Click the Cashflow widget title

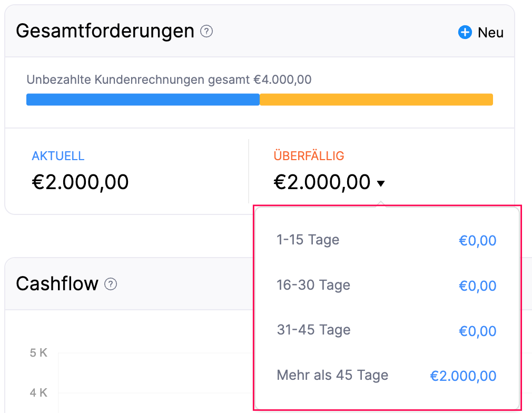57,284
